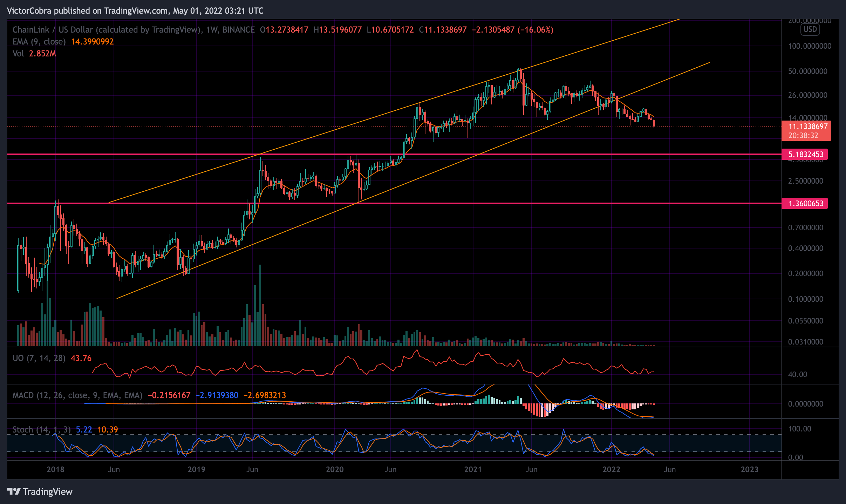Screen dimensions: 846x504
Task: Click the 5.1832453 horizontal level label
Action: point(805,154)
